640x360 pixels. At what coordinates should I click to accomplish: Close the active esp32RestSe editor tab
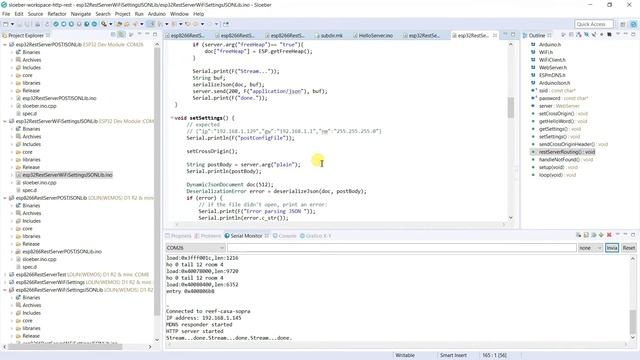(495, 36)
